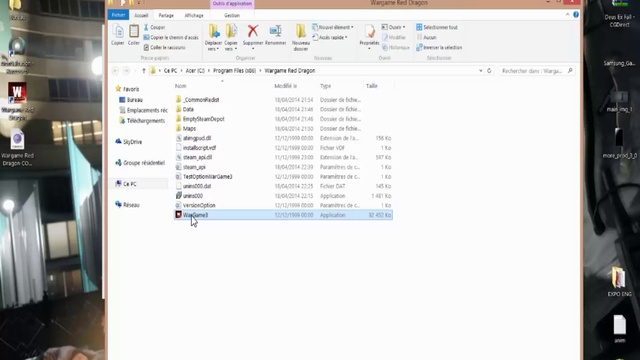This screenshot has height=360, width=640.
Task: Click the help question mark icon
Action: click(x=576, y=15)
